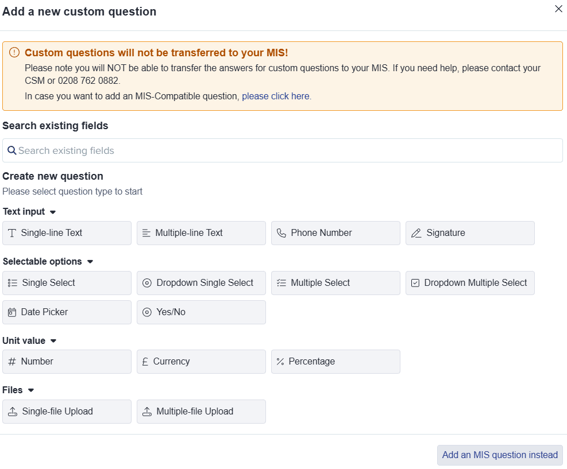Collapse the Unit value section
The image size is (567, 469).
pos(53,341)
